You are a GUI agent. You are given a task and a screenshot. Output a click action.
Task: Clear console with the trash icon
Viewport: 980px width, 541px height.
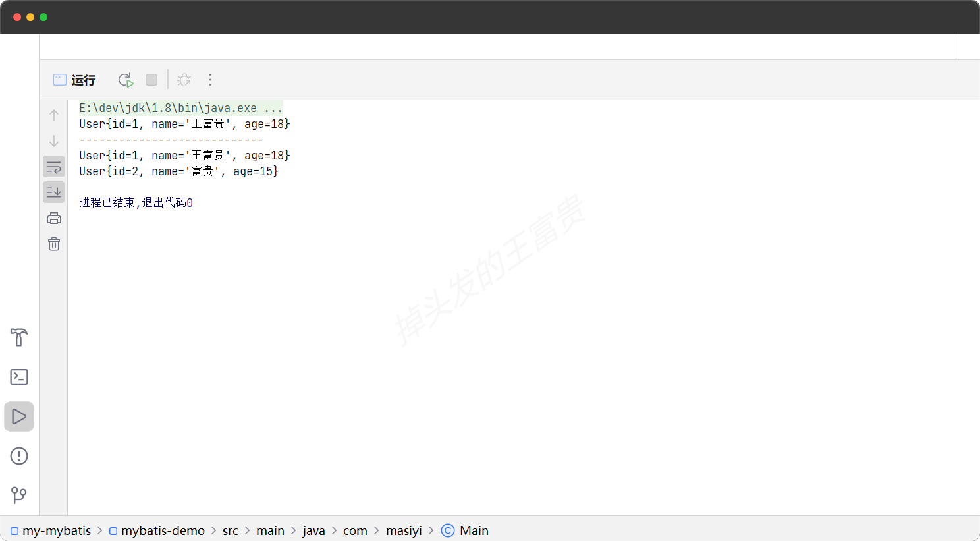pyautogui.click(x=54, y=244)
